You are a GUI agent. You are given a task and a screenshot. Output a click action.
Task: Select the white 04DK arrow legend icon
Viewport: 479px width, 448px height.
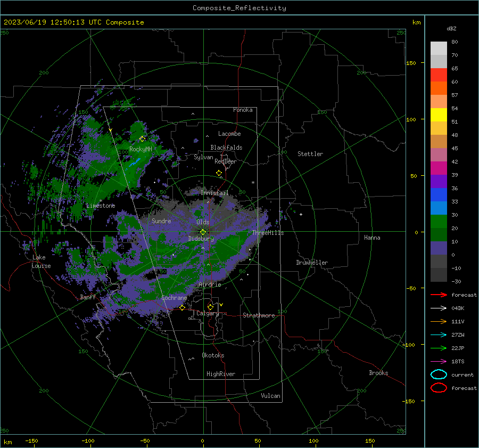(x=439, y=308)
